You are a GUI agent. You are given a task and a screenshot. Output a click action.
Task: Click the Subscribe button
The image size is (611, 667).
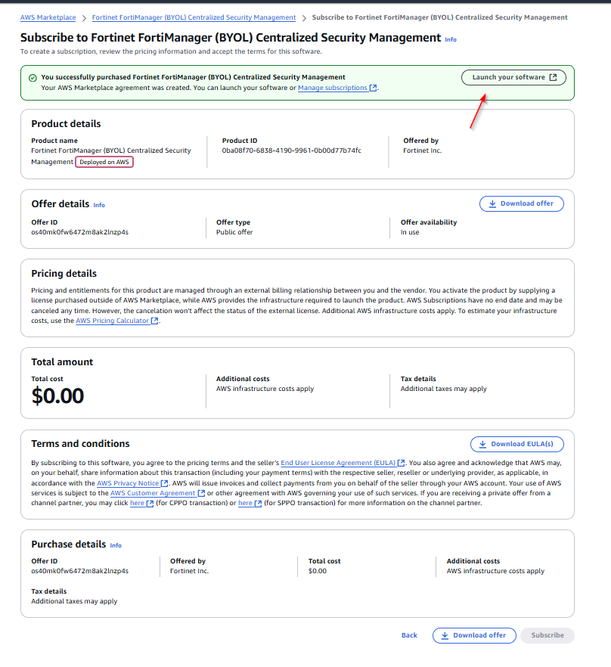pyautogui.click(x=548, y=635)
